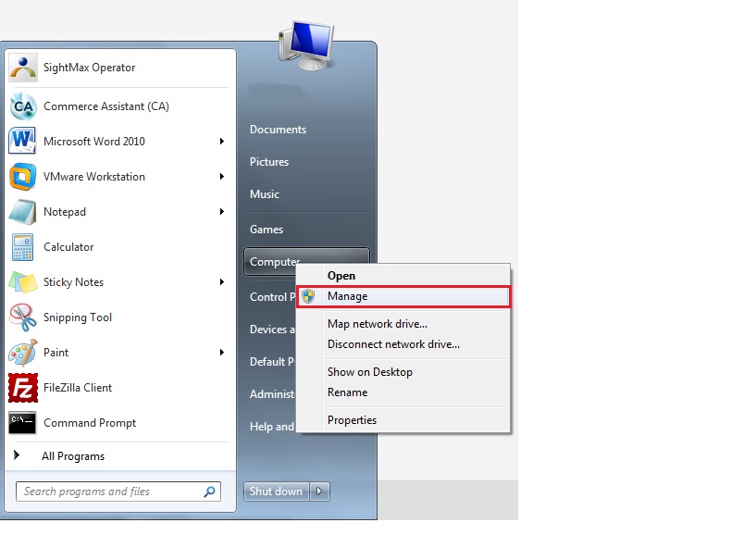This screenshot has width=756, height=560.
Task: Click the Calculator label
Action: pos(68,247)
